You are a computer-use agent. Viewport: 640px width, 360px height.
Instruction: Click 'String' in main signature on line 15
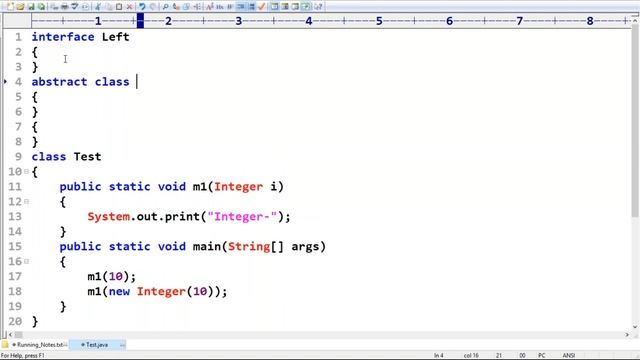(249, 247)
